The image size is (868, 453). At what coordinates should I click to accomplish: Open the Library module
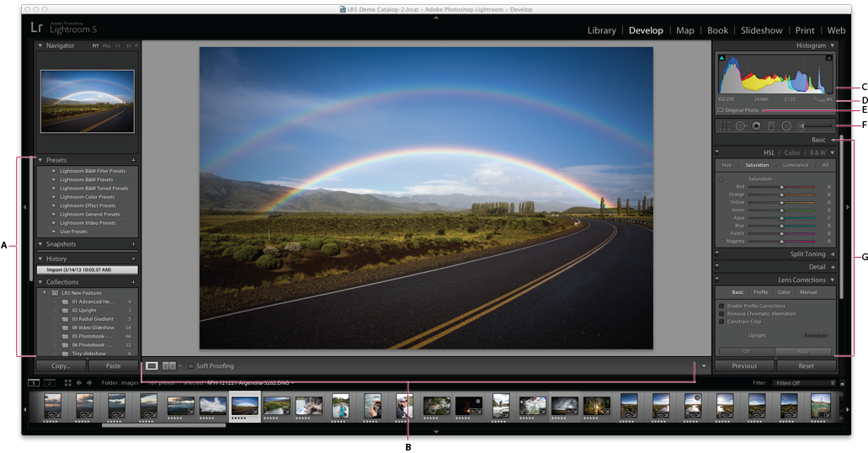click(x=602, y=30)
